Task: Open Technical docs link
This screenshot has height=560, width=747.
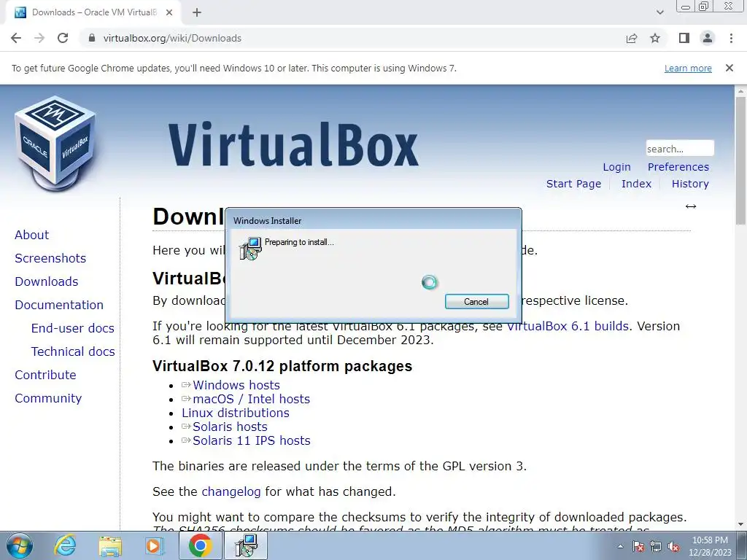Action: click(73, 351)
